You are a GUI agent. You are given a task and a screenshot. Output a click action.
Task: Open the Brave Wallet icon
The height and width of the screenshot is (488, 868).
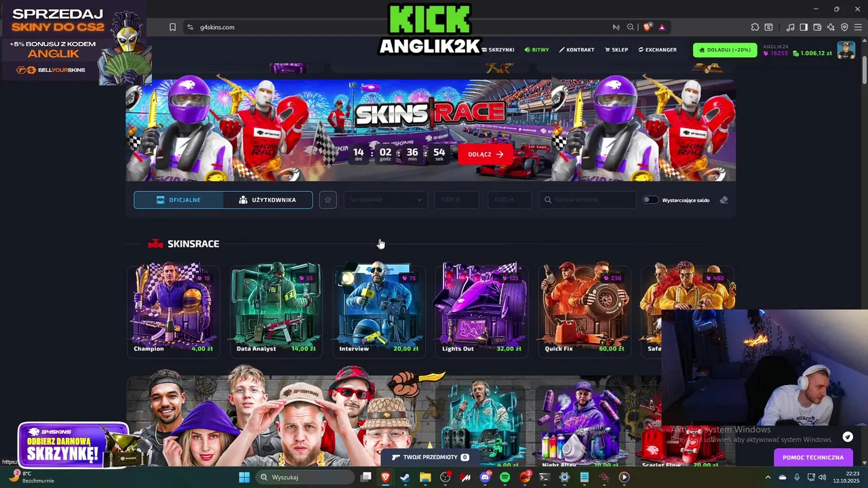817,27
